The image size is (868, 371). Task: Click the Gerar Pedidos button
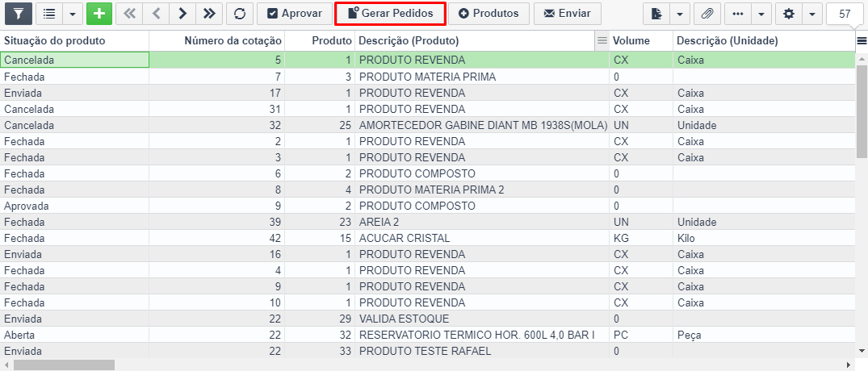[x=390, y=14]
